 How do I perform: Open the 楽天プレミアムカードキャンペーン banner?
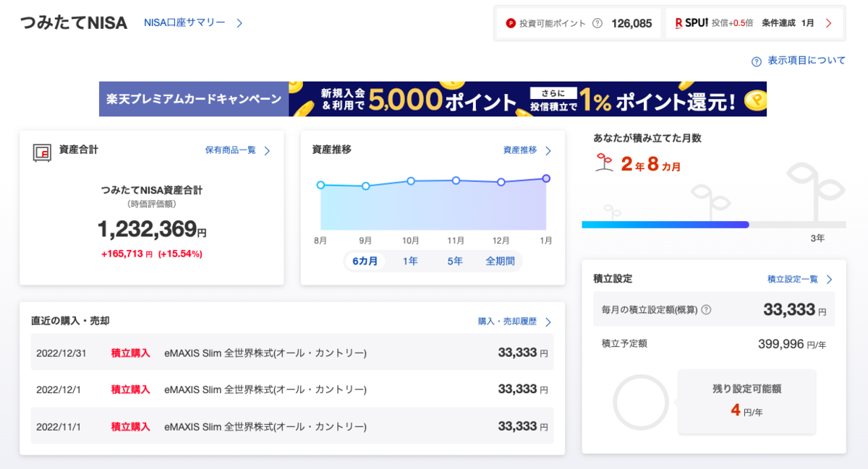[433, 99]
